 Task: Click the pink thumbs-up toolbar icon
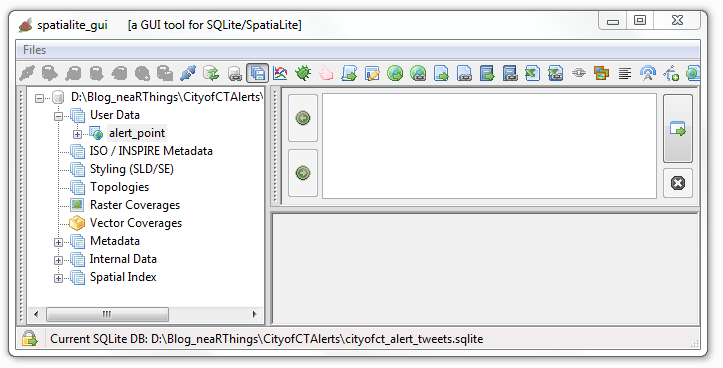[326, 73]
